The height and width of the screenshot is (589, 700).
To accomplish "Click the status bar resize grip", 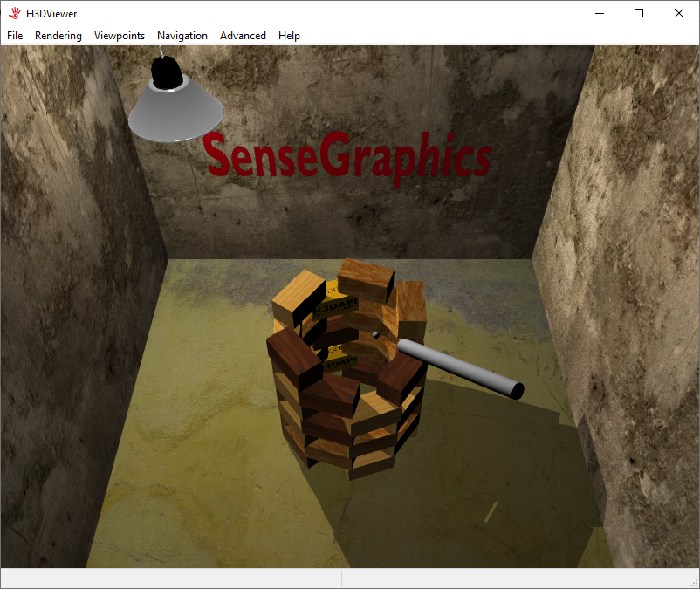I will [694, 583].
